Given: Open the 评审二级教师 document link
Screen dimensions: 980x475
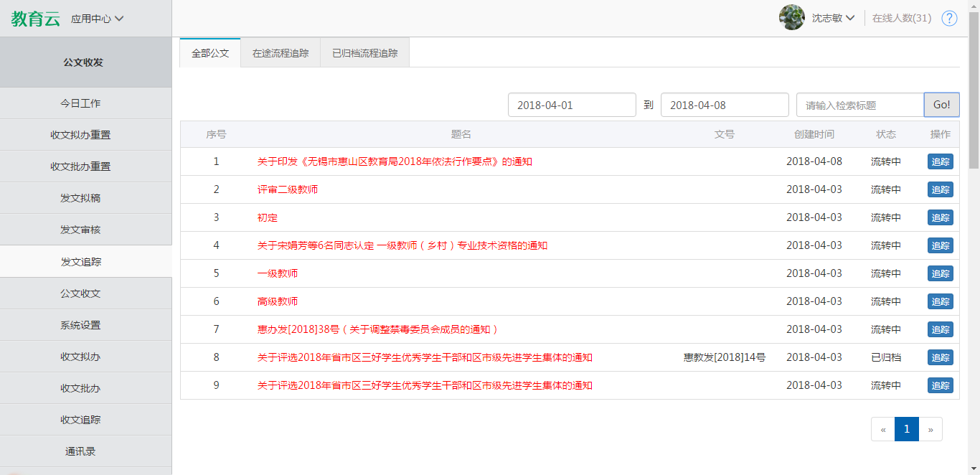Looking at the screenshot, I should [288, 189].
